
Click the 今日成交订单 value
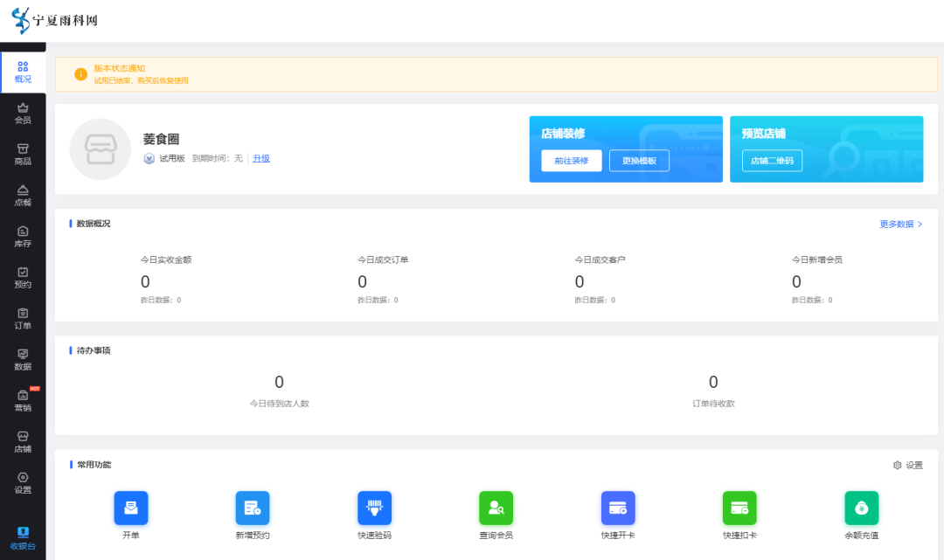click(x=363, y=281)
